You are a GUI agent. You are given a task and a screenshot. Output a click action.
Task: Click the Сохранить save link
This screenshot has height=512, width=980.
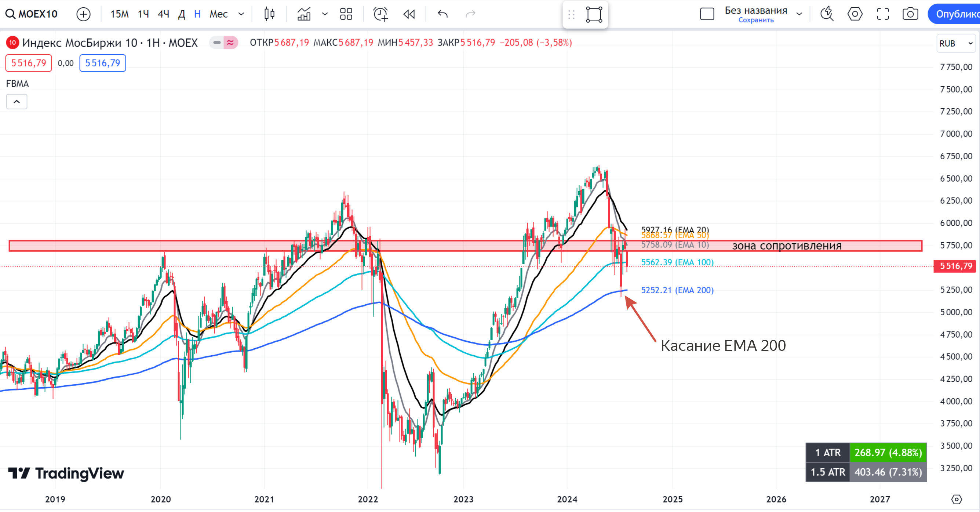[x=755, y=20]
